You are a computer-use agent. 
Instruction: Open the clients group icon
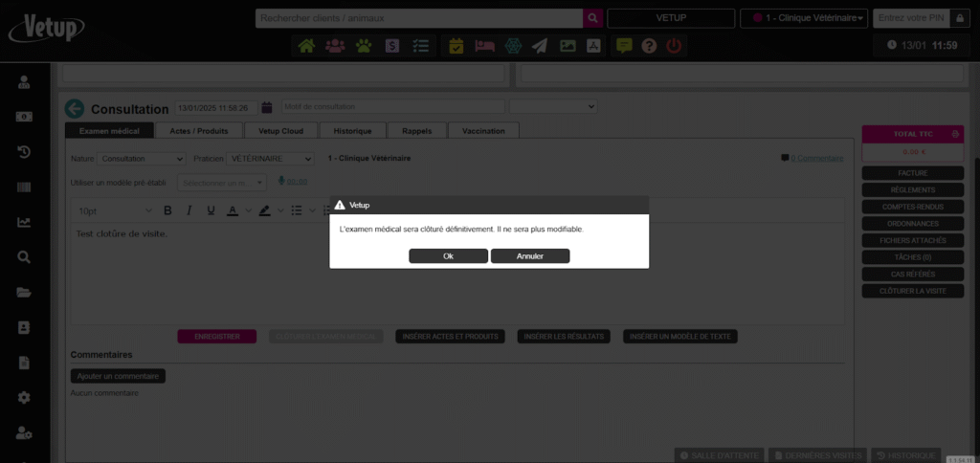[335, 46]
